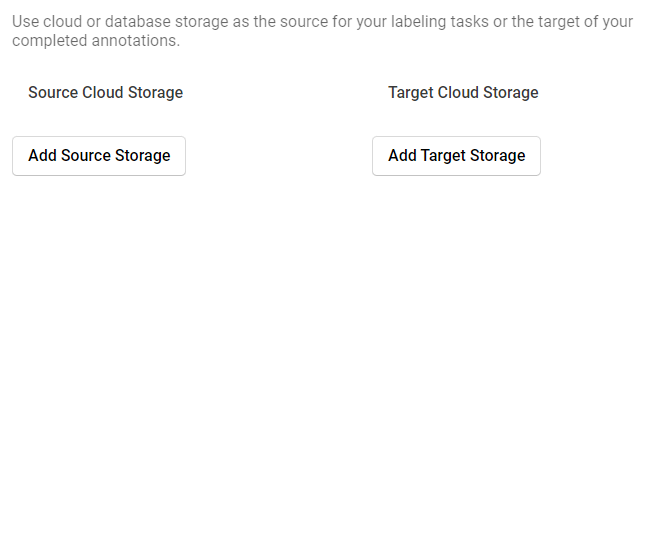Add a new source cloud storage
Image resolution: width=651 pixels, height=538 pixels.
[99, 156]
